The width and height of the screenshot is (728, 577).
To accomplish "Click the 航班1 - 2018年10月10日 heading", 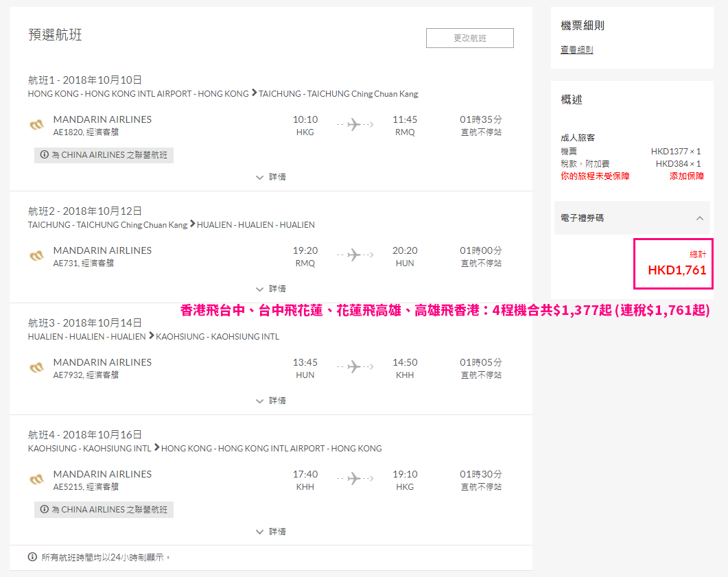I will point(85,80).
